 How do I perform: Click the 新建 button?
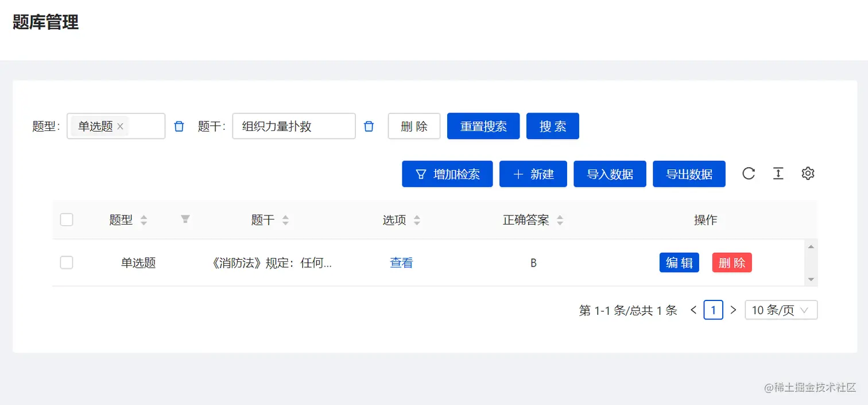pos(533,174)
